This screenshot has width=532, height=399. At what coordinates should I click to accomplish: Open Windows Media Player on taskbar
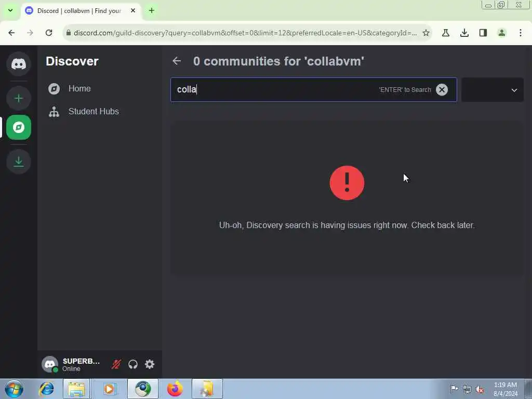tap(109, 389)
